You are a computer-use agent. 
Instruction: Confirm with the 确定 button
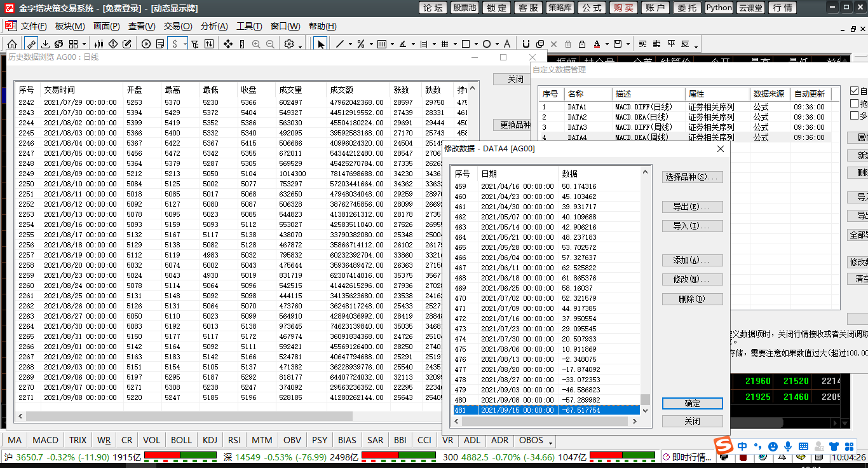tap(693, 403)
